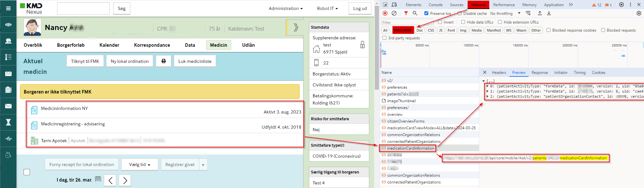
Task: Click the USB connection icon in the sidebar
Action: [x=8, y=139]
